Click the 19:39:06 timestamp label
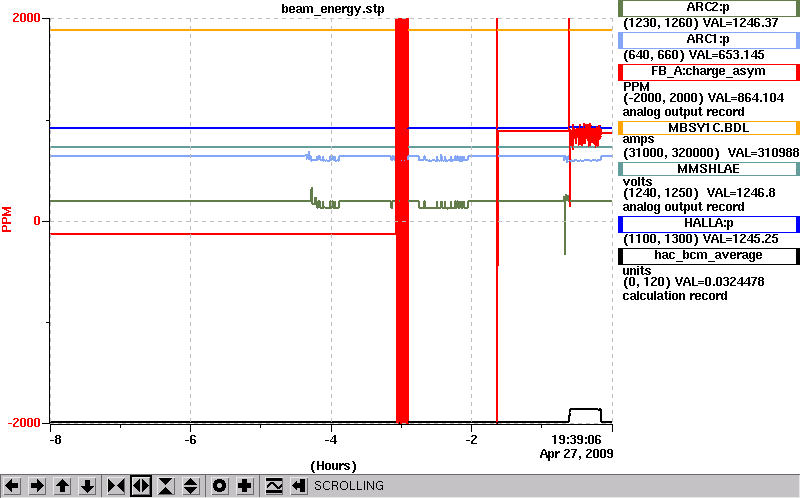The width and height of the screenshot is (800, 498). 576,440
